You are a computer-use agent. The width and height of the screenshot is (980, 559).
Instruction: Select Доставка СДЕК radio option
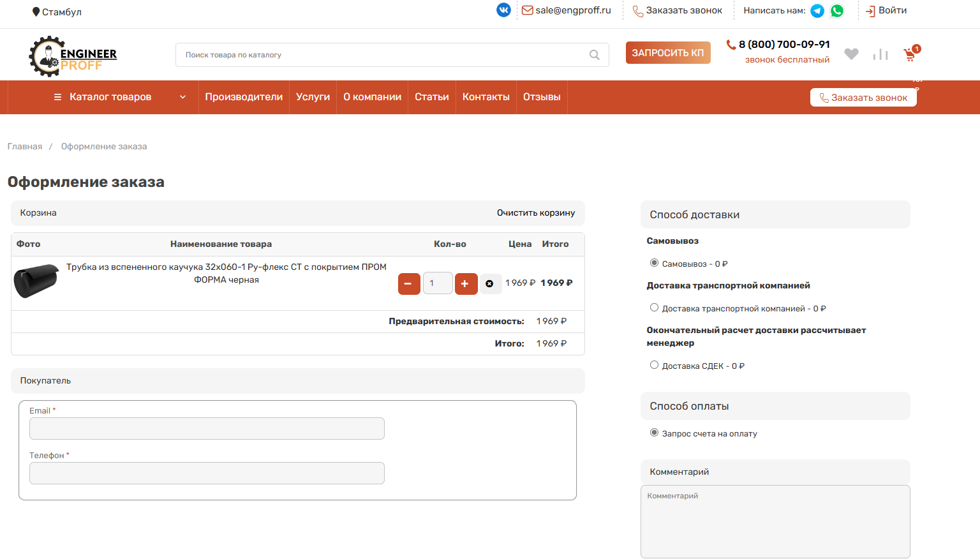click(654, 365)
